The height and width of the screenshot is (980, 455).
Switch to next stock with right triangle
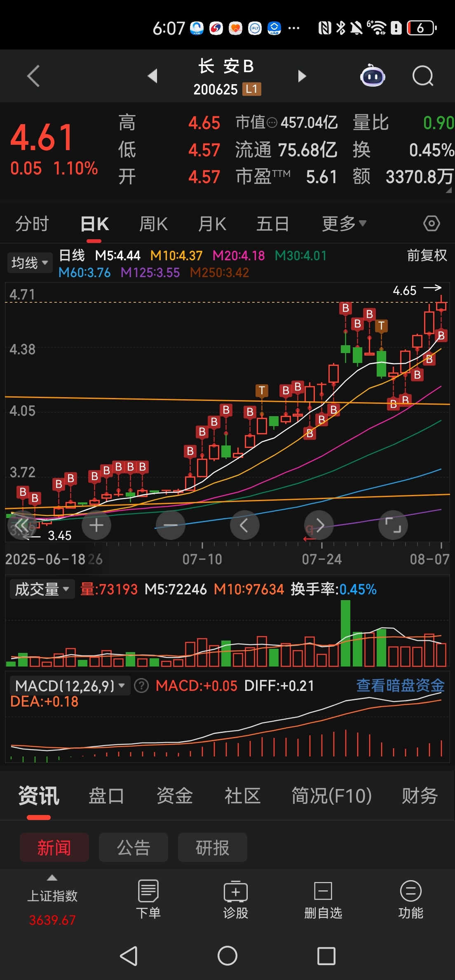302,76
